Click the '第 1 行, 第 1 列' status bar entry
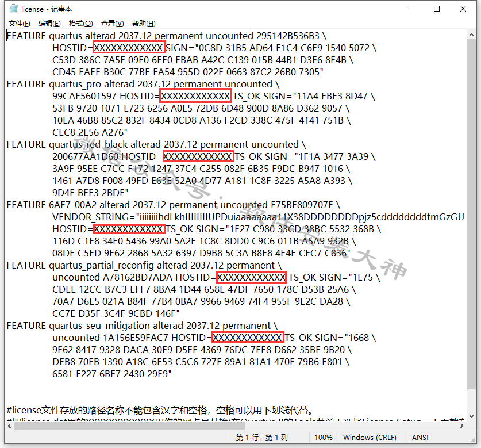Viewport: 481px width, 448px height. tap(261, 437)
